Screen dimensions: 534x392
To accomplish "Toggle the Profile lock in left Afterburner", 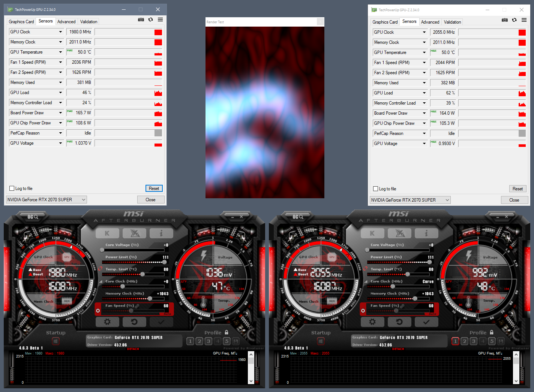I will tap(226, 332).
